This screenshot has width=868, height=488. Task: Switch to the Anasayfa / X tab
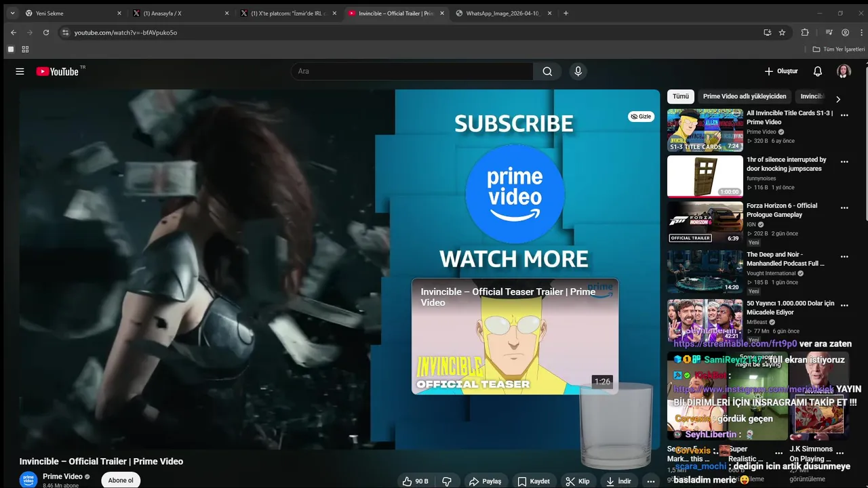click(181, 13)
